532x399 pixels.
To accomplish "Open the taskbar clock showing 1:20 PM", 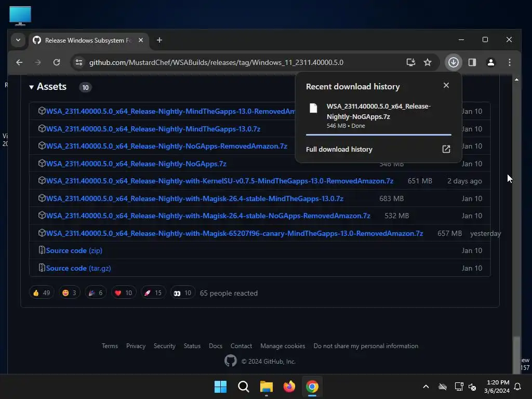I will point(497,387).
